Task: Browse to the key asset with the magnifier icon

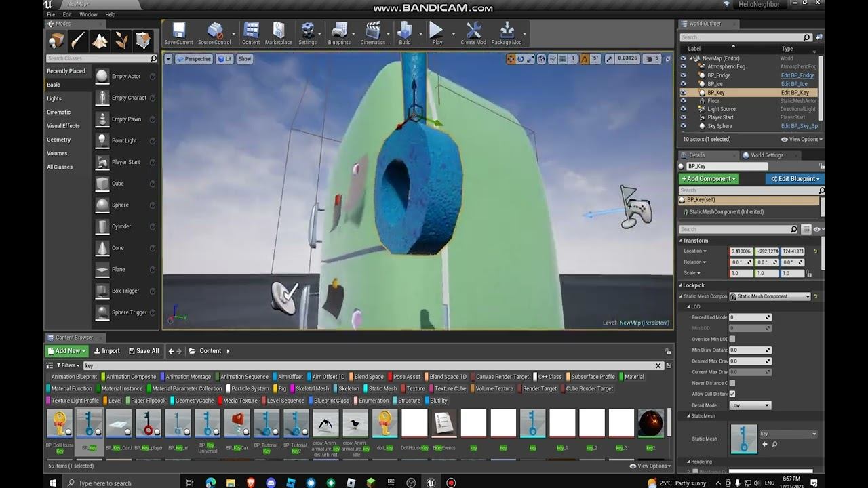Action: point(774,445)
